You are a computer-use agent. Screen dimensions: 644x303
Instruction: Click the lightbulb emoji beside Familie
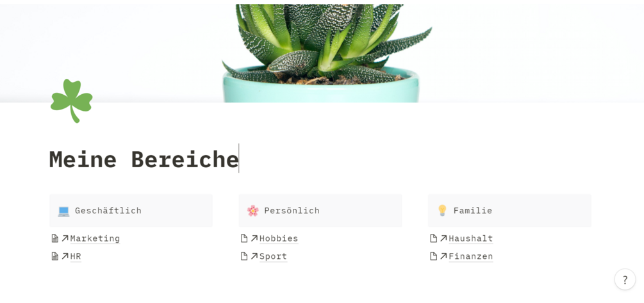[x=442, y=211]
